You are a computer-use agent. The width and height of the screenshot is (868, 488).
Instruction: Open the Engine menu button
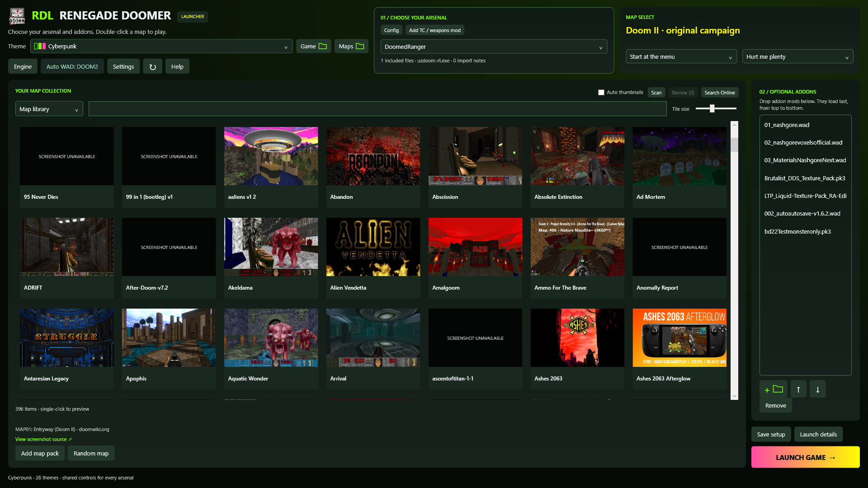coord(23,66)
